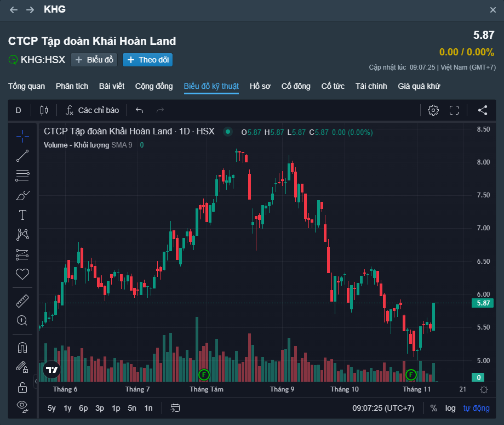Toggle stay in drawing mode
Viewport: 504px width, 425px height.
point(22,367)
